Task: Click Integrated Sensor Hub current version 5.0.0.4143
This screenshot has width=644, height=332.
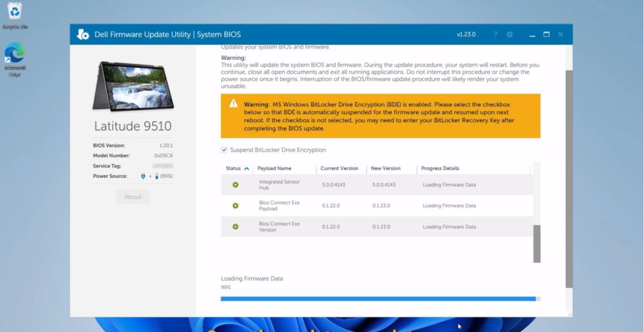Action: (334, 185)
